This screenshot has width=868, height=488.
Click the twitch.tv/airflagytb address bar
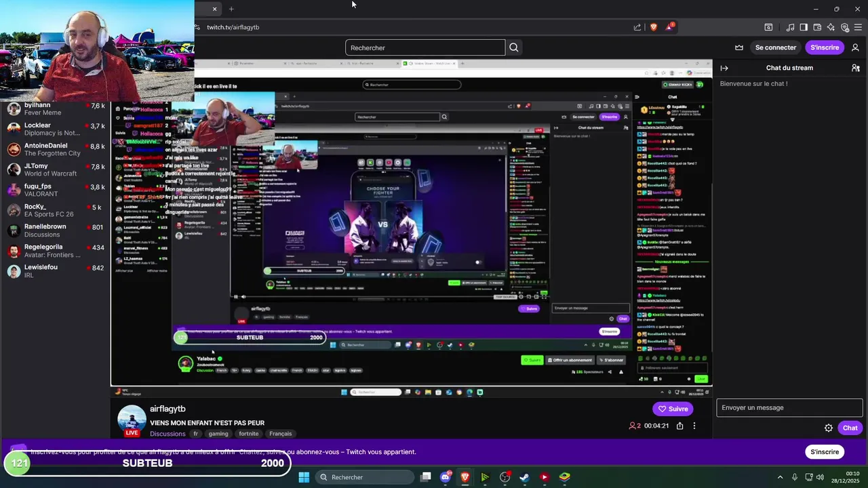point(414,27)
